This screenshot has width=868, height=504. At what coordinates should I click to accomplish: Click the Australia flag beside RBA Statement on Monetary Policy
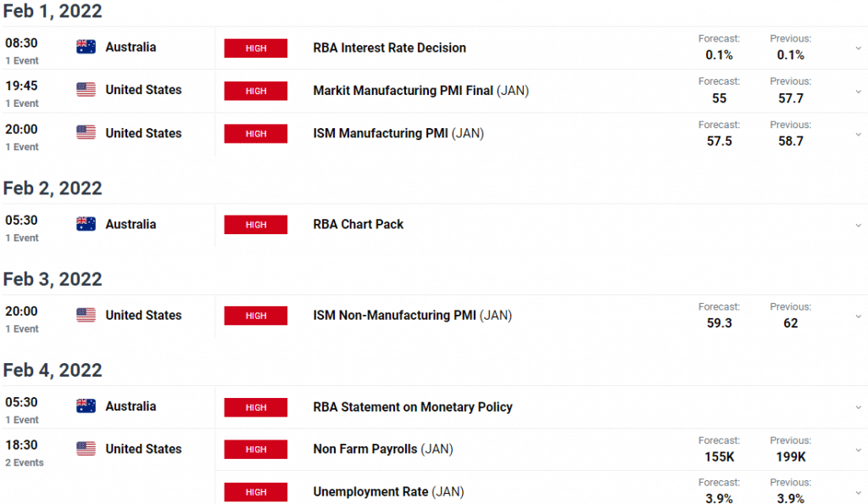[86, 406]
